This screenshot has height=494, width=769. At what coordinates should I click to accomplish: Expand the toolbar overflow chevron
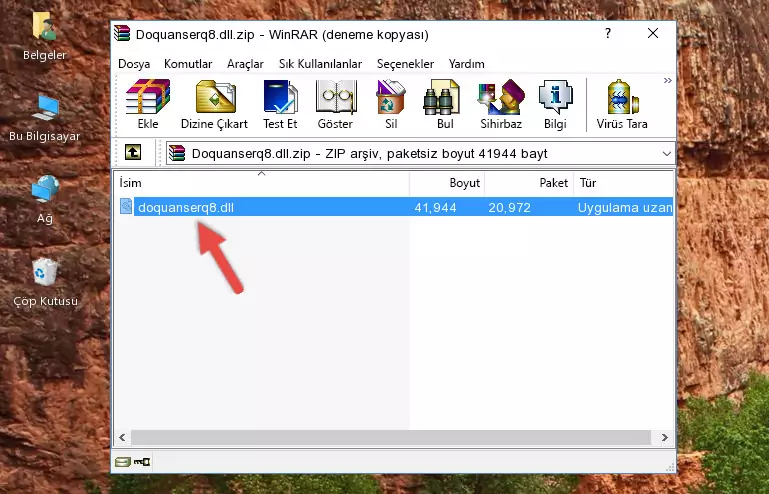pos(667,80)
